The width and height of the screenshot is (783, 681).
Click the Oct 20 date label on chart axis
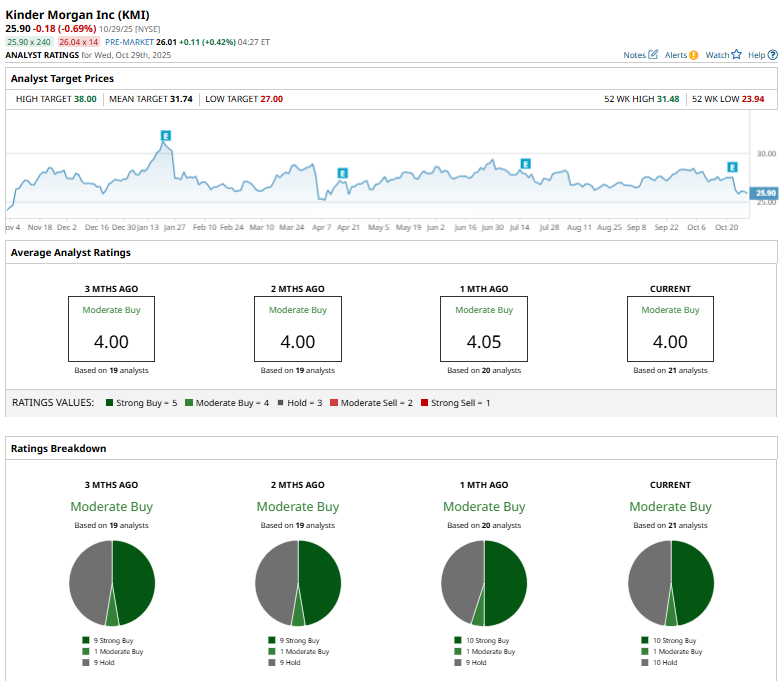click(x=727, y=227)
